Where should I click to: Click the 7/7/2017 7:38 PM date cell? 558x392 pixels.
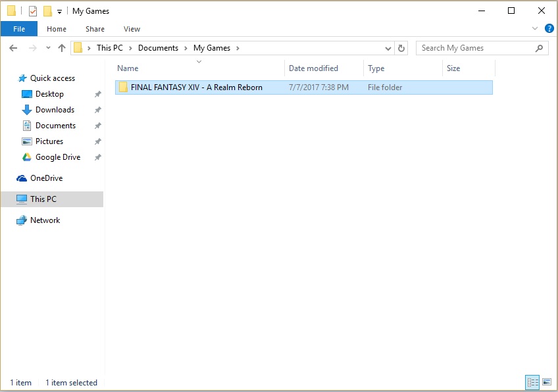pos(318,87)
